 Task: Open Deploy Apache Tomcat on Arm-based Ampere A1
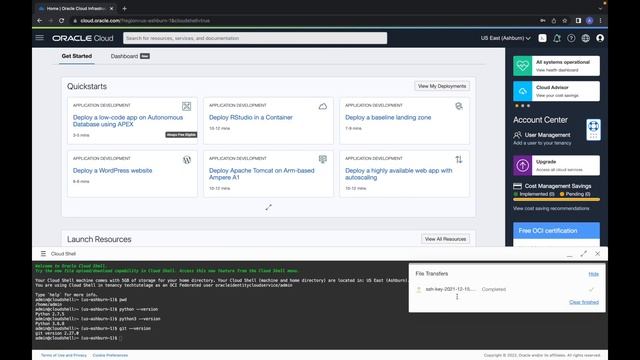[262, 174]
